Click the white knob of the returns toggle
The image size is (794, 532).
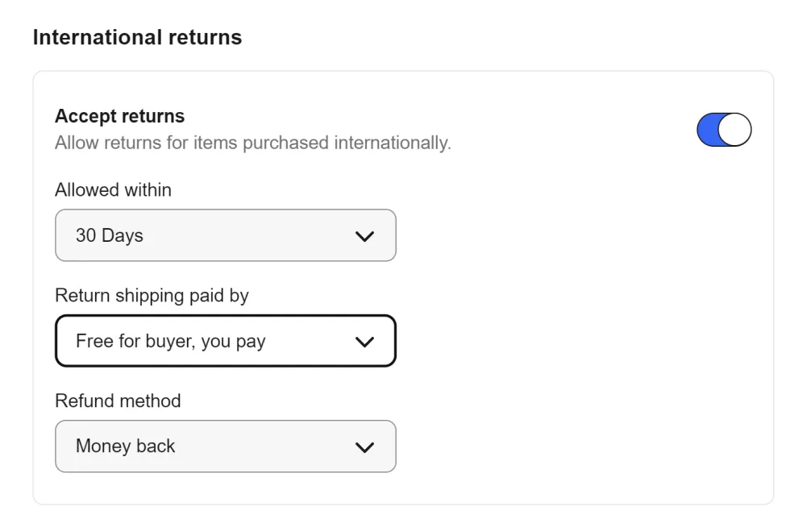pyautogui.click(x=734, y=130)
